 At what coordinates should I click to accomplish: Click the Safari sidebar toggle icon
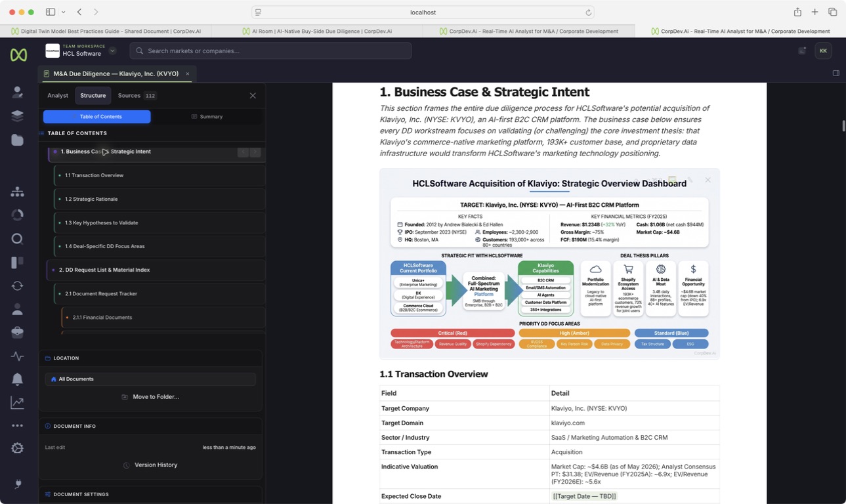pos(51,12)
